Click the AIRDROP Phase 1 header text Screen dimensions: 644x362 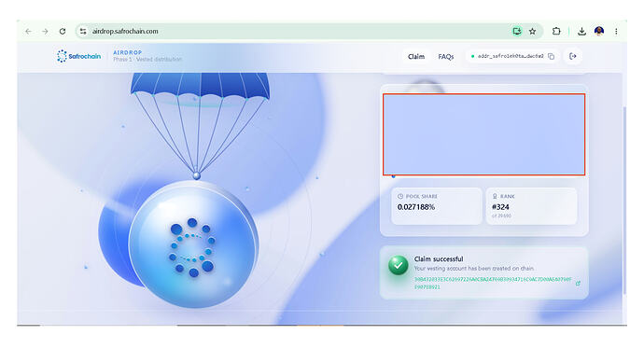[x=147, y=56]
